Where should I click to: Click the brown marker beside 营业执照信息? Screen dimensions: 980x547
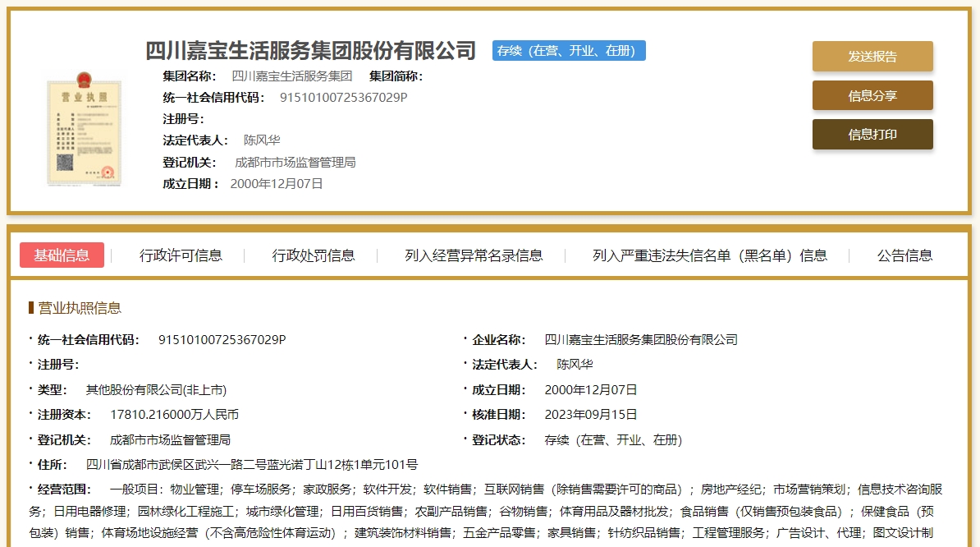pyautogui.click(x=31, y=308)
